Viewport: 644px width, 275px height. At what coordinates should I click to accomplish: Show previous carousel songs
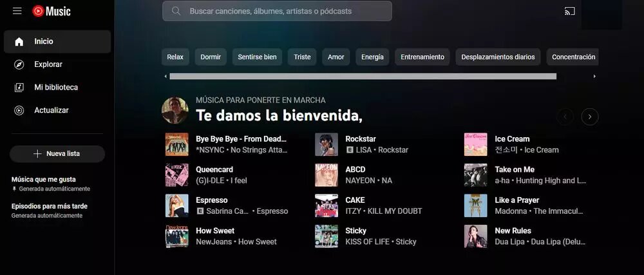(x=565, y=117)
